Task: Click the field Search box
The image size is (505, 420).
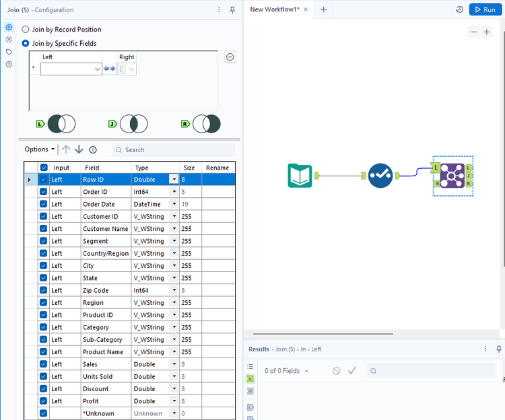Action: click(174, 149)
